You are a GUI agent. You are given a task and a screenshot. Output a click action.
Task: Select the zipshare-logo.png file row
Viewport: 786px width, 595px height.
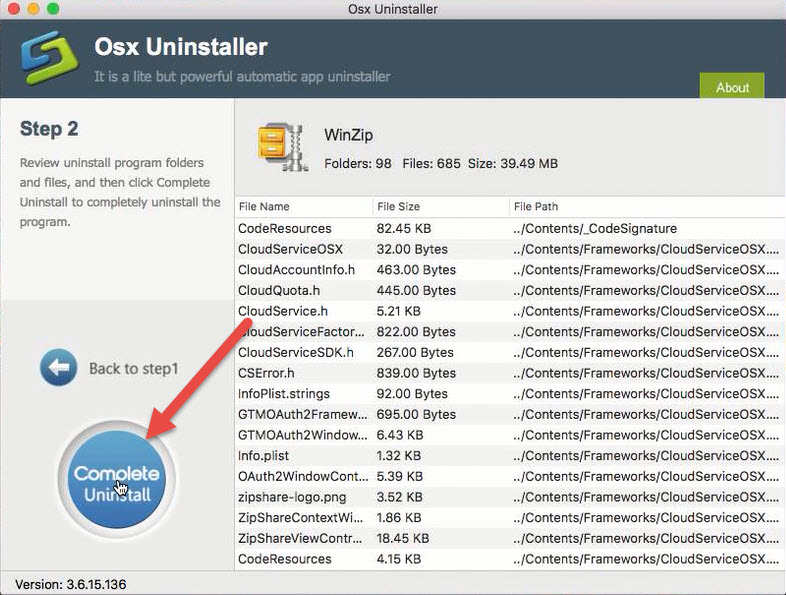pyautogui.click(x=510, y=497)
